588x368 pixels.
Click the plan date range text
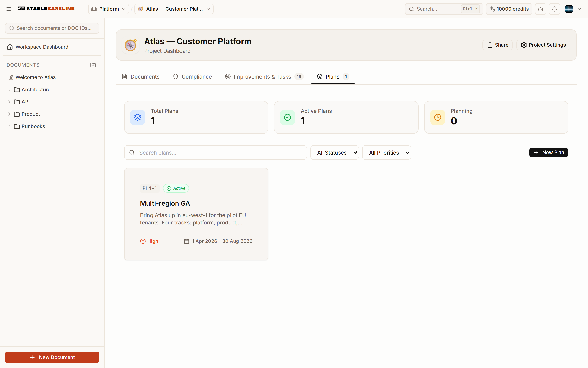[x=222, y=241]
